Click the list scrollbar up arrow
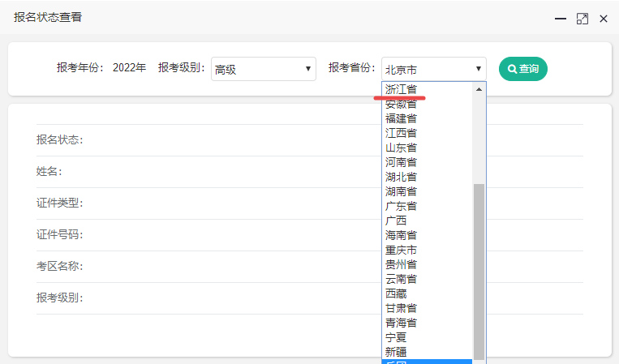 pyautogui.click(x=479, y=88)
